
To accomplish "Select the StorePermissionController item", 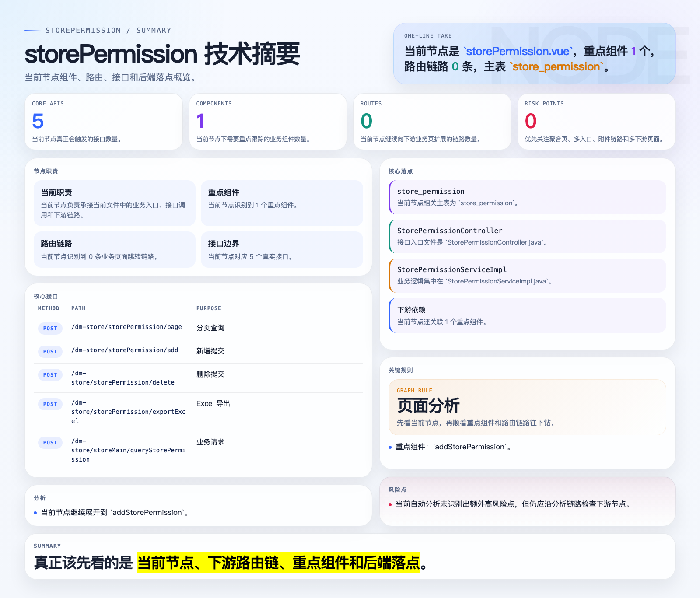I will (527, 237).
